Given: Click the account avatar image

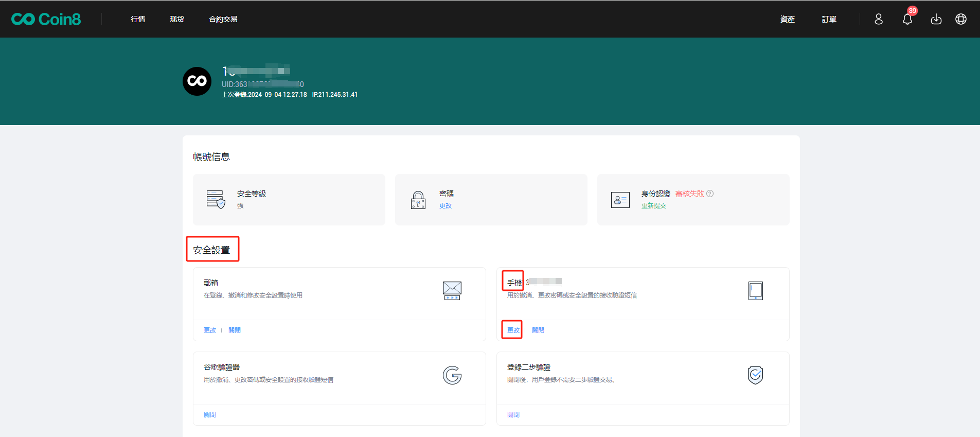Looking at the screenshot, I should tap(197, 81).
